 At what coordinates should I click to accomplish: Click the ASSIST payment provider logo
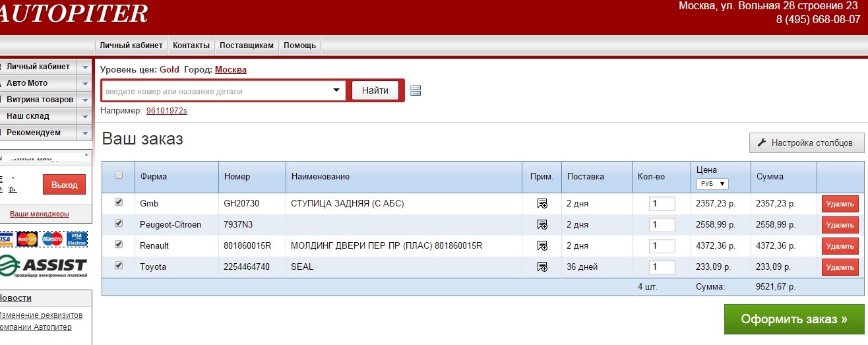coord(44,267)
